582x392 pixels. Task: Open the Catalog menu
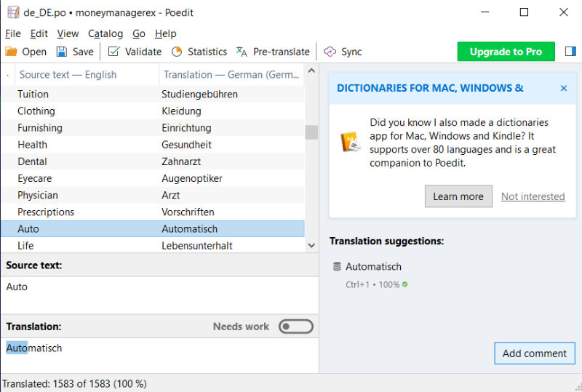point(105,33)
